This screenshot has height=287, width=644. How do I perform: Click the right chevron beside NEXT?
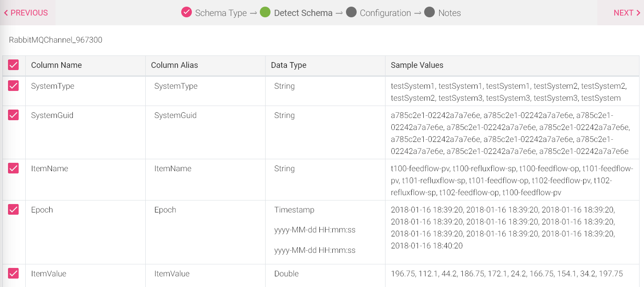pos(639,12)
